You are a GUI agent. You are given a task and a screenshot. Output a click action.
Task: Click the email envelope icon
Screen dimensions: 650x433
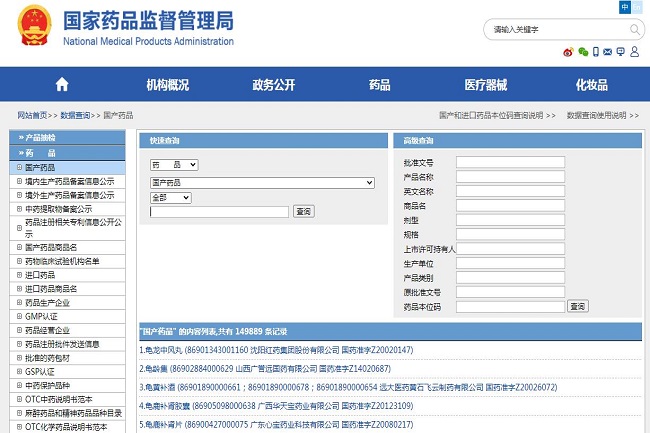(x=607, y=52)
